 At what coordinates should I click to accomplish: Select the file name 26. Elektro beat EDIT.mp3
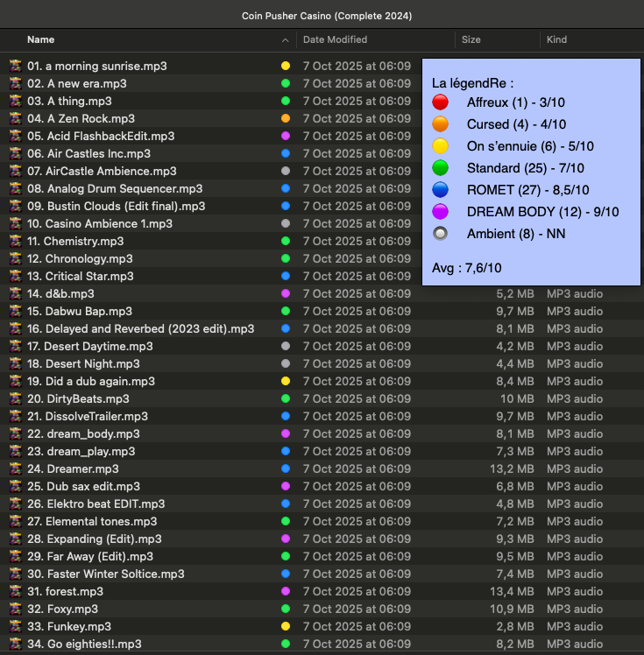click(96, 504)
